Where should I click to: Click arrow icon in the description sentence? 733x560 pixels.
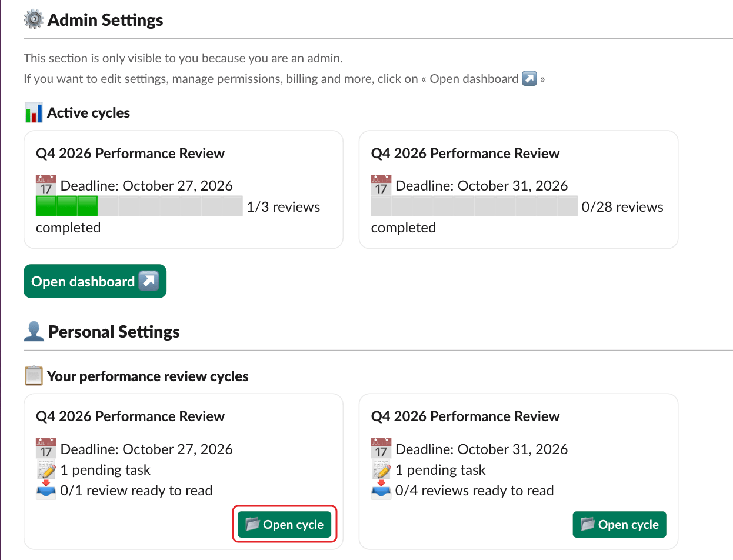(x=529, y=78)
